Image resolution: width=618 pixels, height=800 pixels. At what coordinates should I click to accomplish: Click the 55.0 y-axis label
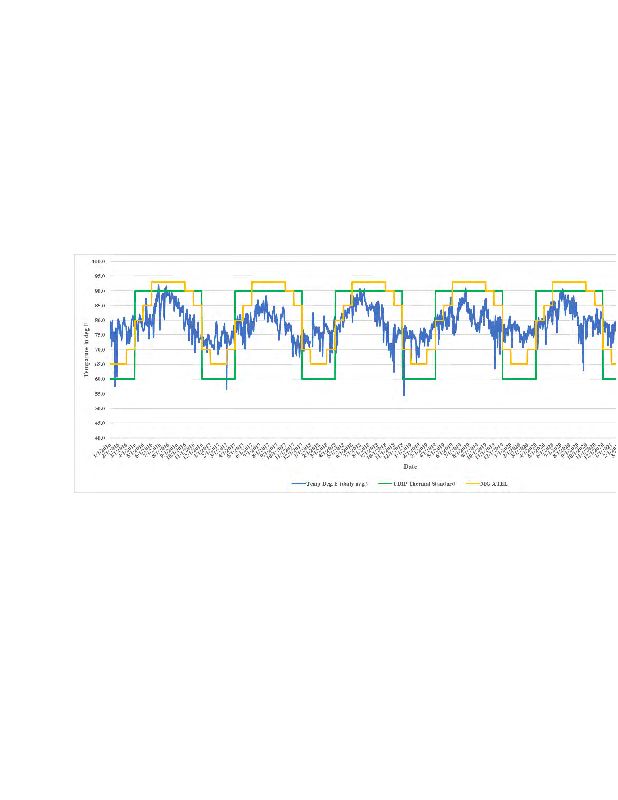click(x=99, y=393)
